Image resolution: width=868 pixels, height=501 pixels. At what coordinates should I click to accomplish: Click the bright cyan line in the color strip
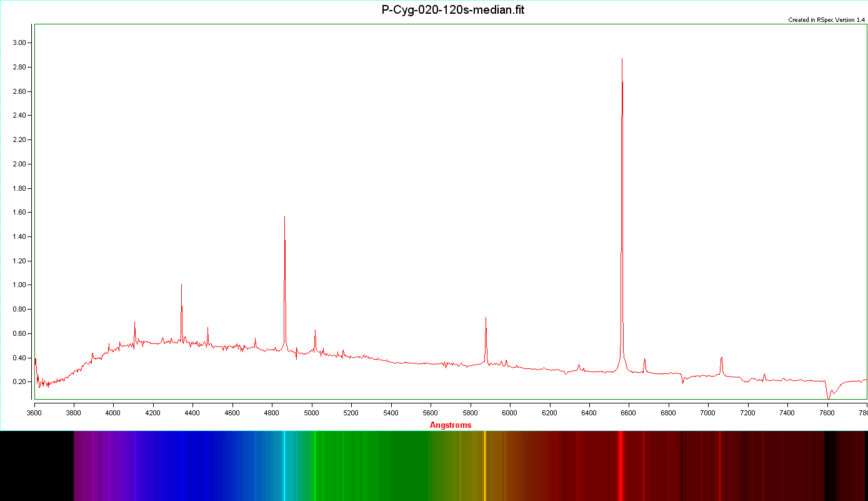click(284, 465)
